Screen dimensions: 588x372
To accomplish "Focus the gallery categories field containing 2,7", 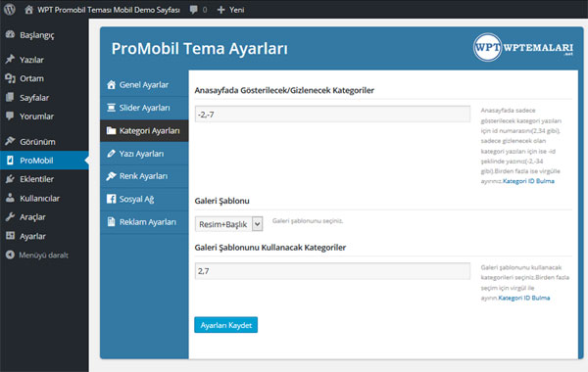I will [x=332, y=271].
